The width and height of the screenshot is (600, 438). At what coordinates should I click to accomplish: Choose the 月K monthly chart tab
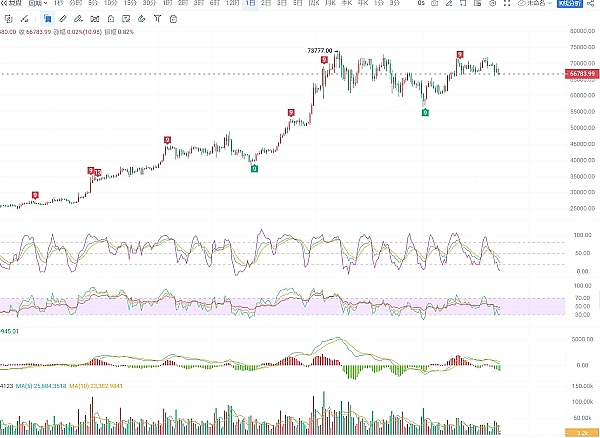click(330, 3)
